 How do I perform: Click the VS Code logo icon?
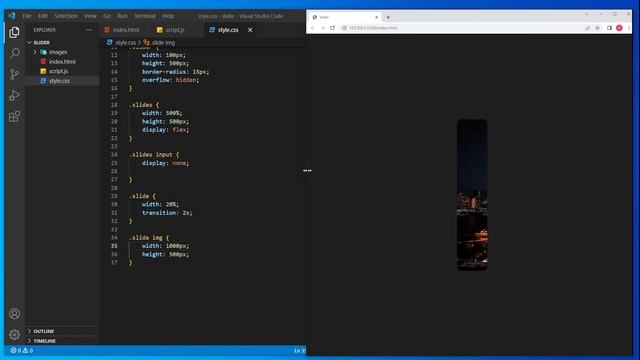[11, 16]
